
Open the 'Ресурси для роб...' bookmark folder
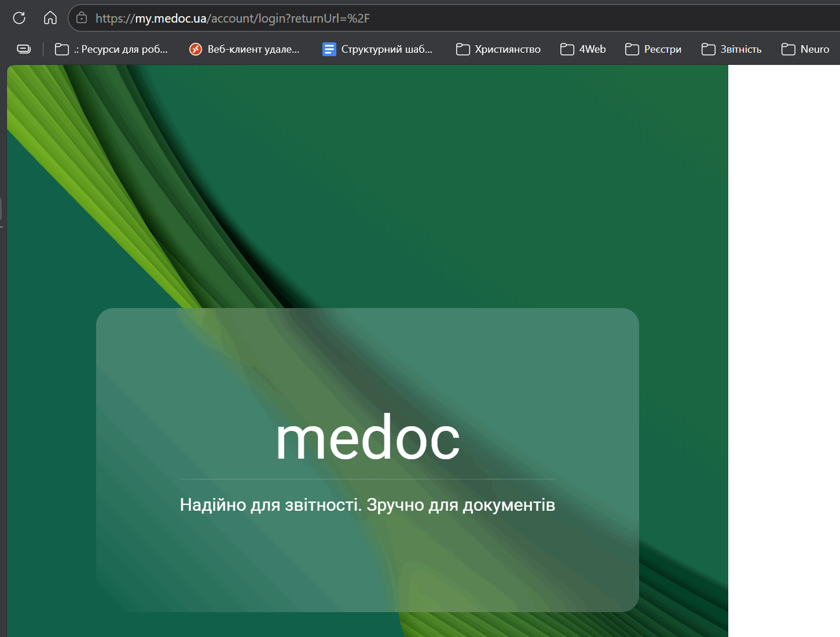click(x=111, y=49)
